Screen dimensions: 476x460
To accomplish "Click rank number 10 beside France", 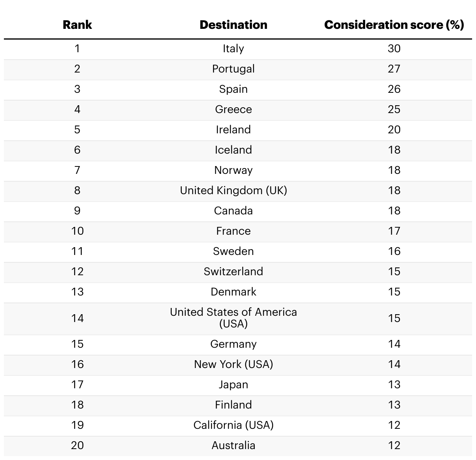I will point(77,231).
